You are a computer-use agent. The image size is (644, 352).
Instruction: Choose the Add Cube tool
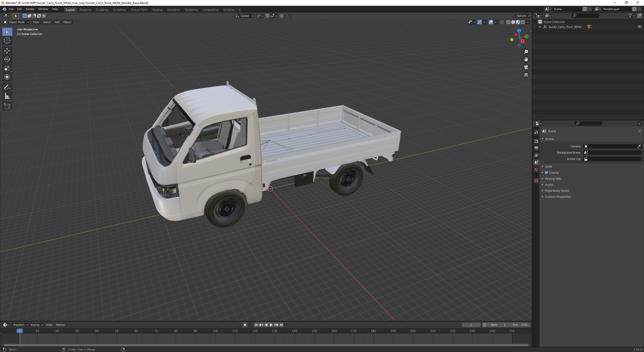click(x=7, y=106)
